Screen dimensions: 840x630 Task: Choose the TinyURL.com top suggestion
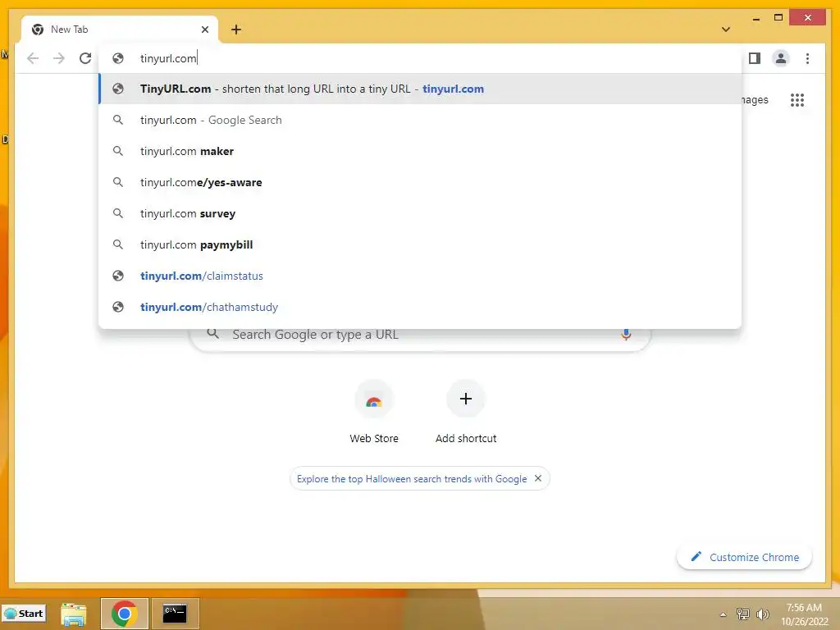coord(420,89)
